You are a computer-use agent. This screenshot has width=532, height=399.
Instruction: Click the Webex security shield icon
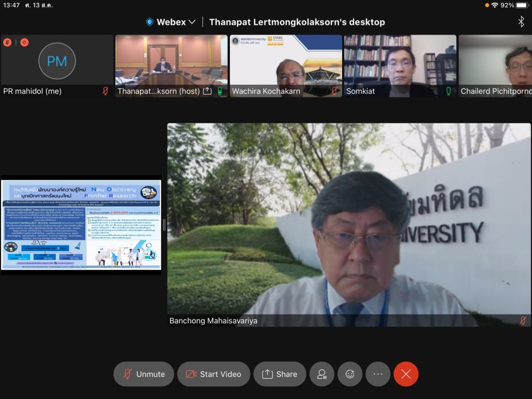[x=149, y=22]
